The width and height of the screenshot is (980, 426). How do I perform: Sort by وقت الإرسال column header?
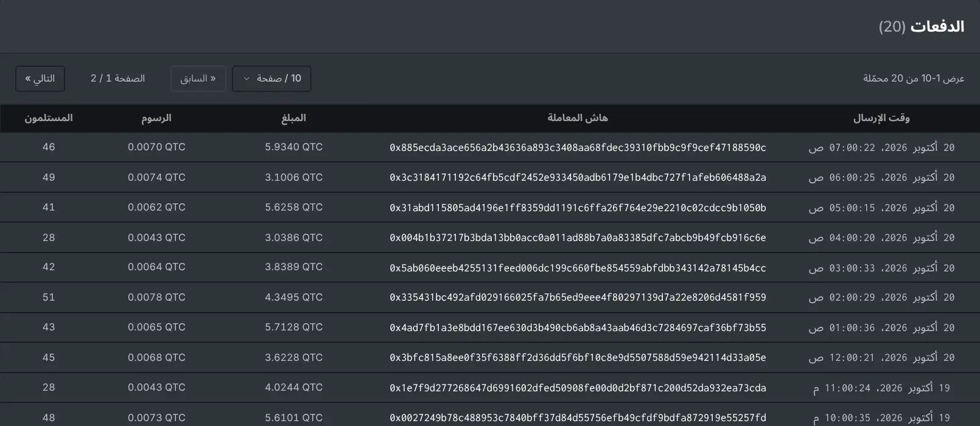[x=881, y=118]
